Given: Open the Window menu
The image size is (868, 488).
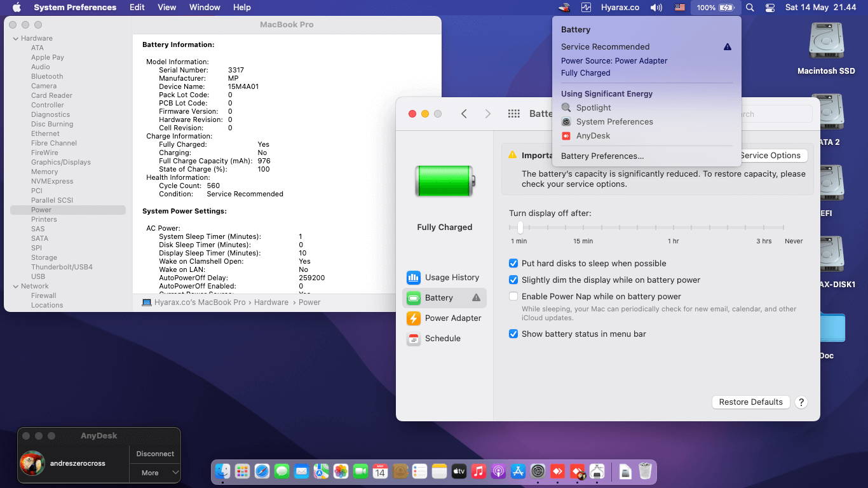Looking at the screenshot, I should 205,8.
